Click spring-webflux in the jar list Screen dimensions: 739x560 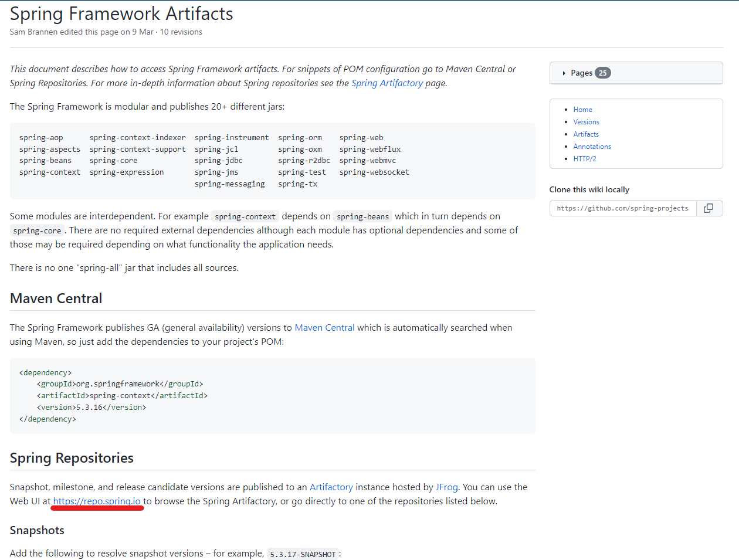click(370, 150)
